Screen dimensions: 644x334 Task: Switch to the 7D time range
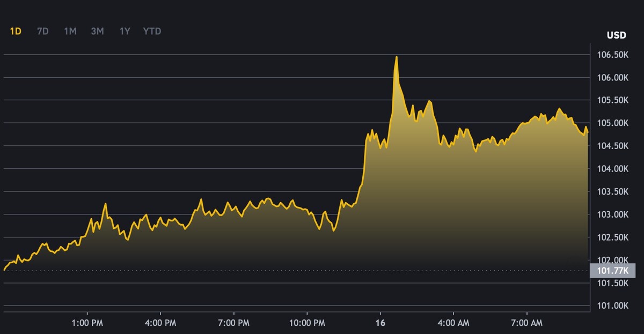pos(43,31)
